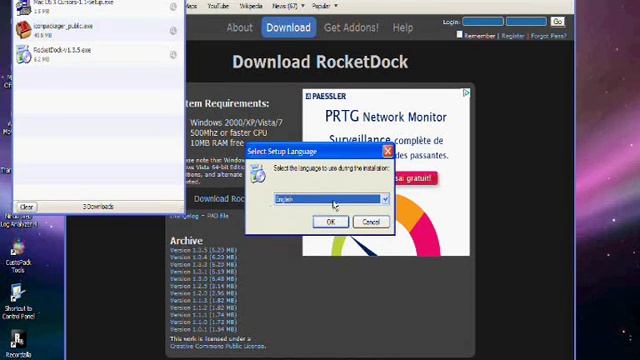Open the Wikipedia bookmark
Screen dimensions: 640x360
pos(251,6)
